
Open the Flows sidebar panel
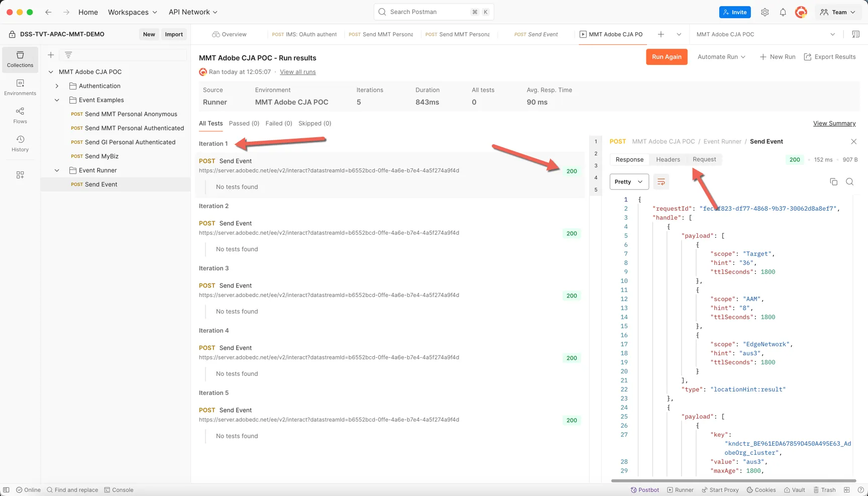tap(20, 116)
